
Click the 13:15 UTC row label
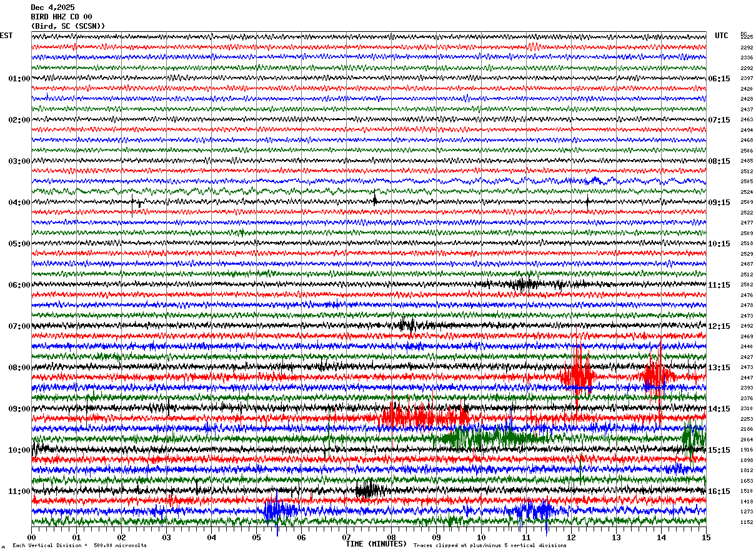[x=719, y=368]
